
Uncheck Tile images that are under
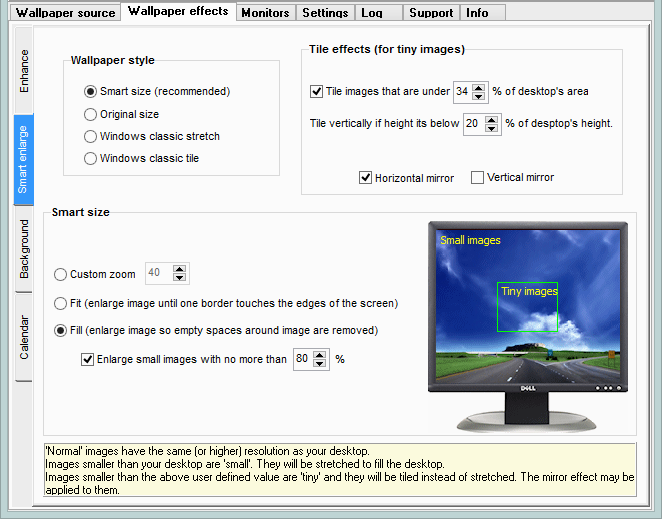tap(317, 92)
